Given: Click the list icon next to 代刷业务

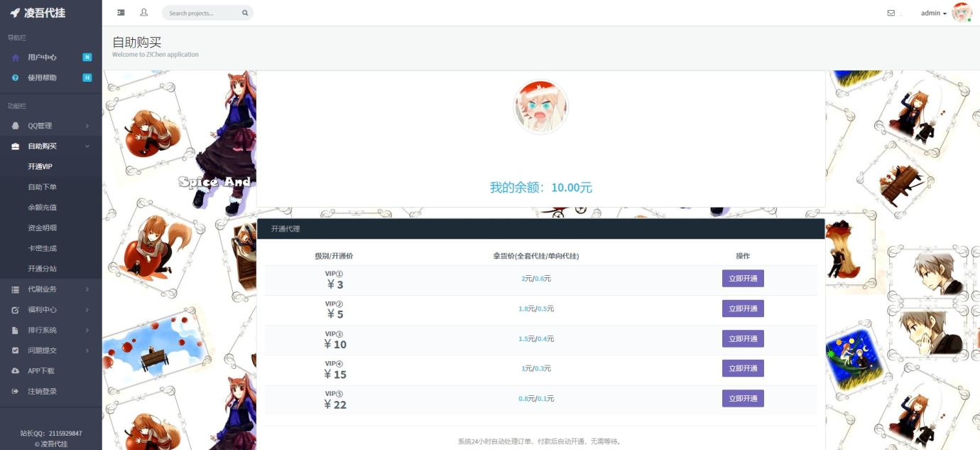Looking at the screenshot, I should coord(16,289).
